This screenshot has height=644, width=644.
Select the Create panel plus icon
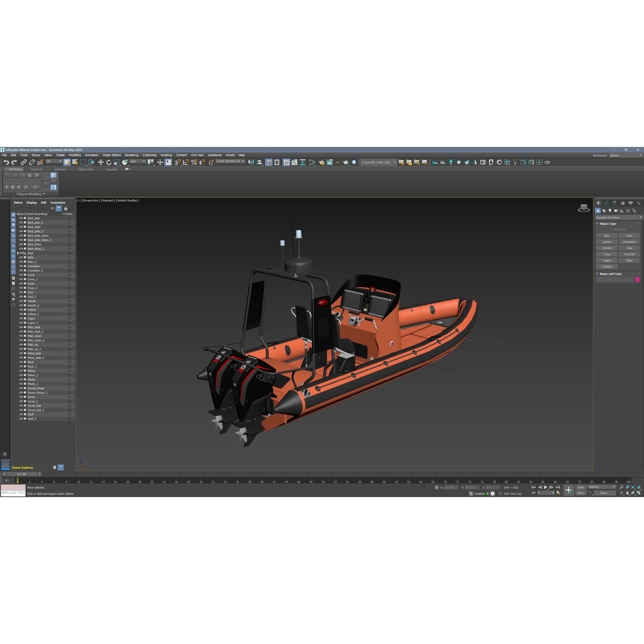(x=598, y=203)
